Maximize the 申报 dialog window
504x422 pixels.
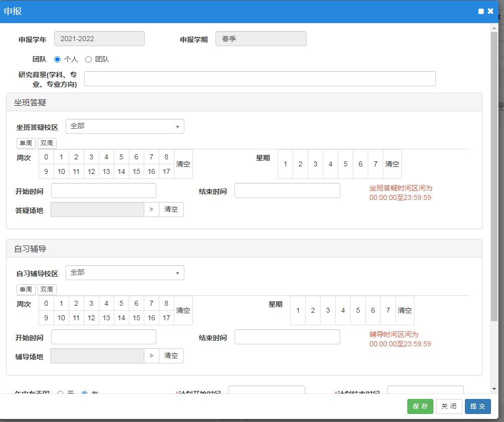point(481,12)
